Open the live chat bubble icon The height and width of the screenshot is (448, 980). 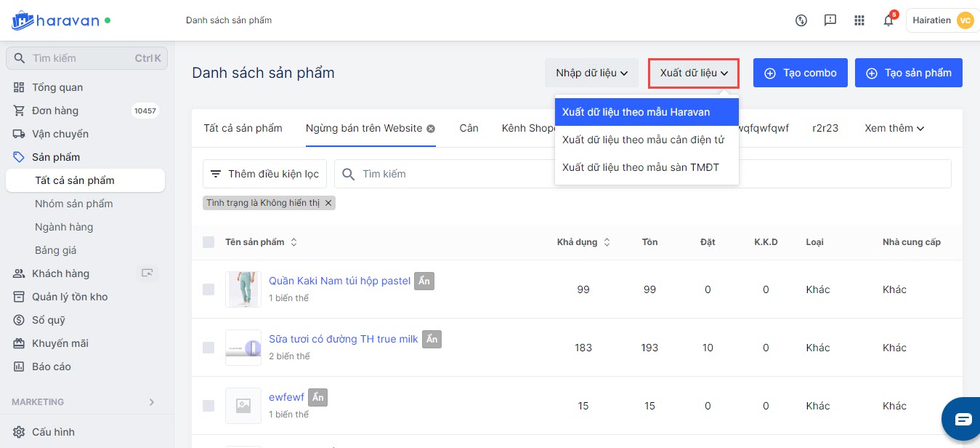[x=963, y=419]
